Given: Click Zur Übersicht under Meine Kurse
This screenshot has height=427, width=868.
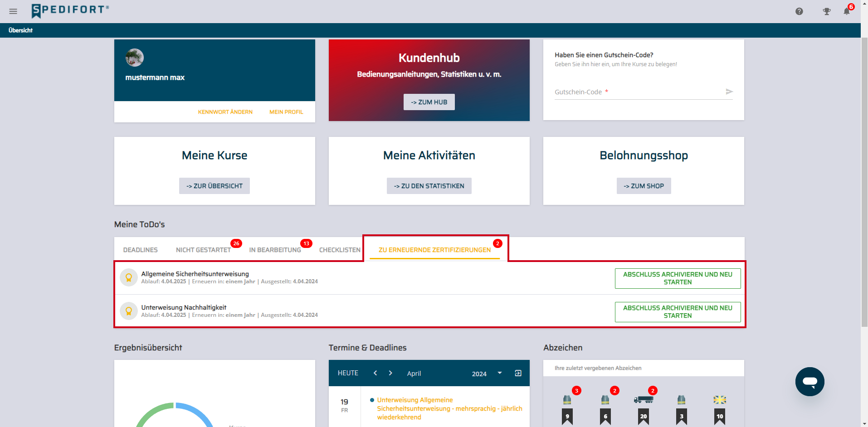Looking at the screenshot, I should 215,186.
